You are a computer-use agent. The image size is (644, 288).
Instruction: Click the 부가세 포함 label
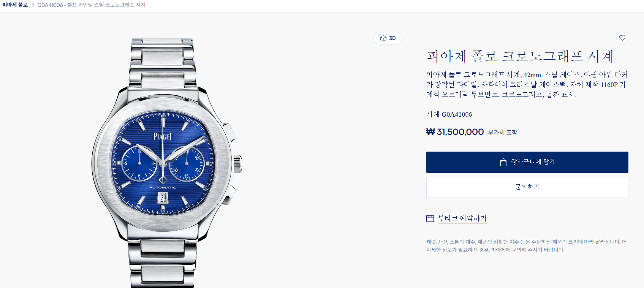(503, 133)
